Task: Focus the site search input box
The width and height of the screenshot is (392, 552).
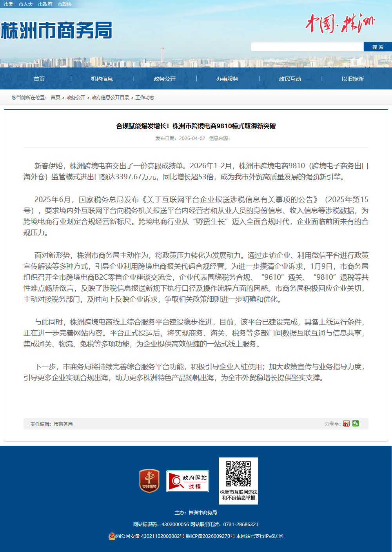Action: point(307,47)
